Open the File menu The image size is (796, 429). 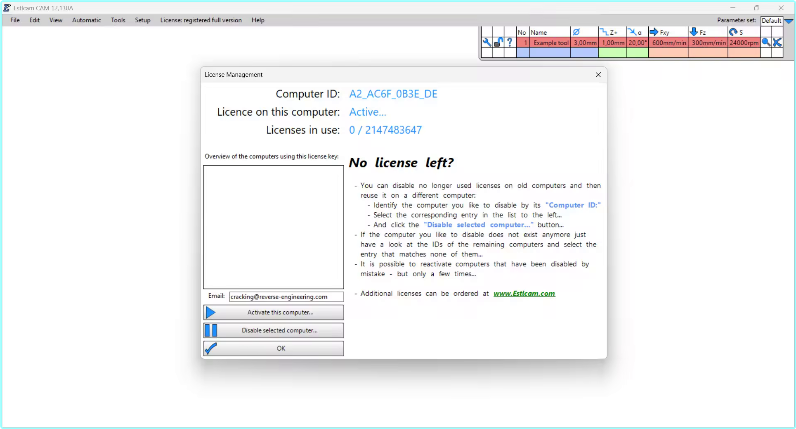(15, 20)
